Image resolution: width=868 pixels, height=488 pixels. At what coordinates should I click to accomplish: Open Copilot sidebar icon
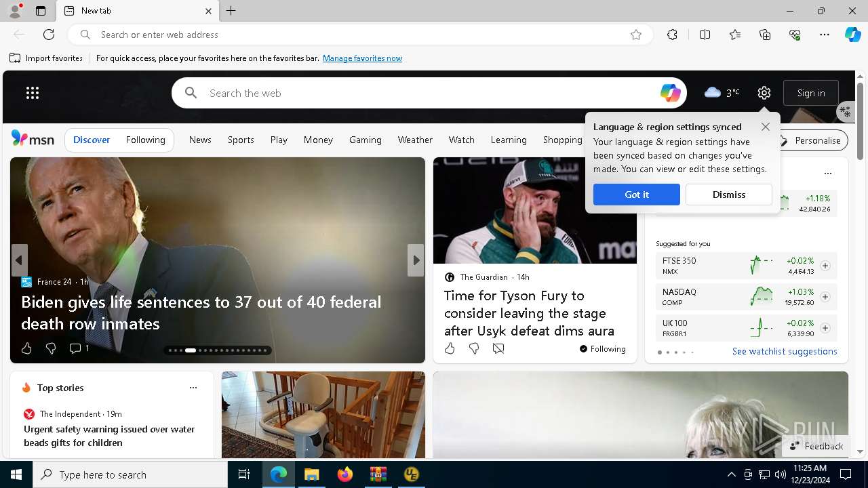pyautogui.click(x=852, y=35)
